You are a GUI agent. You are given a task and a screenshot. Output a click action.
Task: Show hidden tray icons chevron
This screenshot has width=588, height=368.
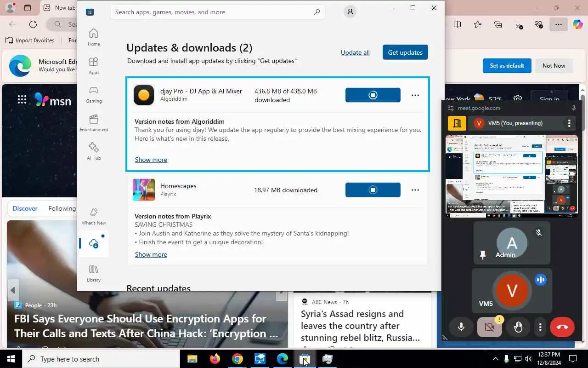click(x=495, y=359)
